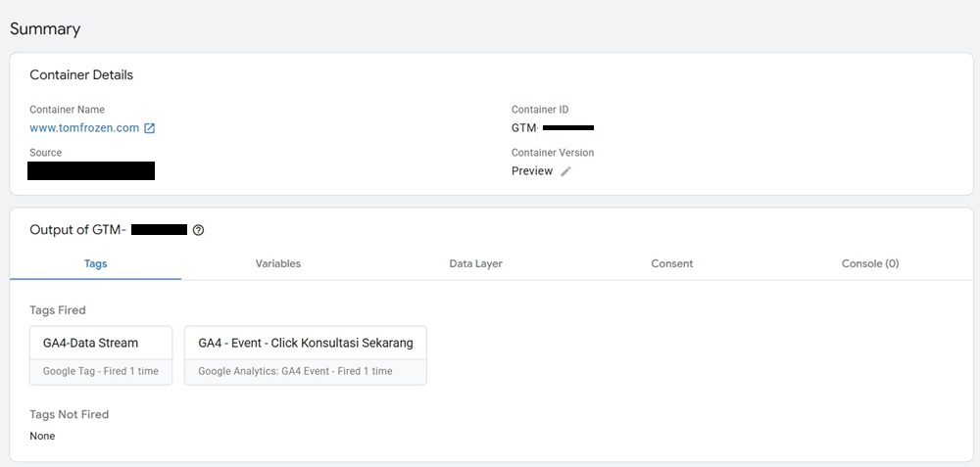Switch to the Tags tab
Screen dimensions: 980x467
point(95,263)
